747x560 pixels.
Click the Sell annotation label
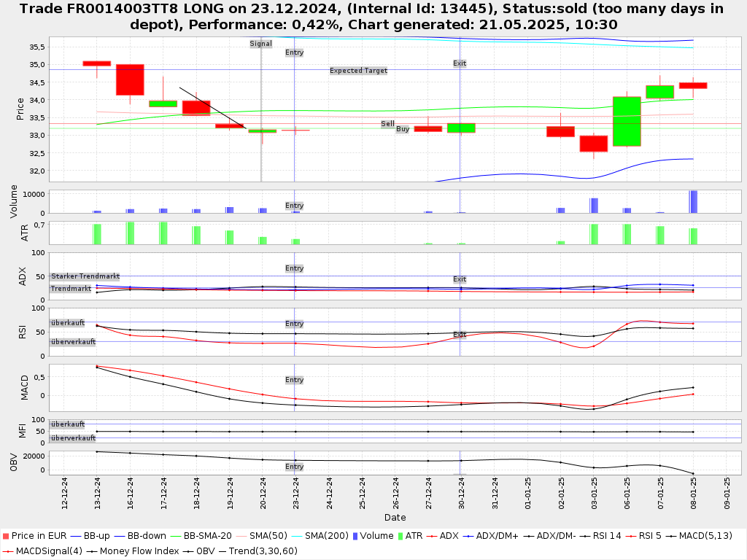(x=387, y=124)
